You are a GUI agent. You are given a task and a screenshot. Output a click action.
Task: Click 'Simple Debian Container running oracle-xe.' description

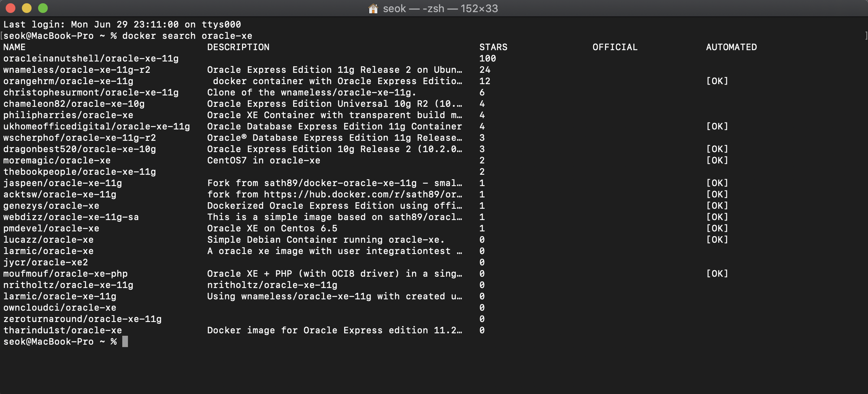pos(326,240)
